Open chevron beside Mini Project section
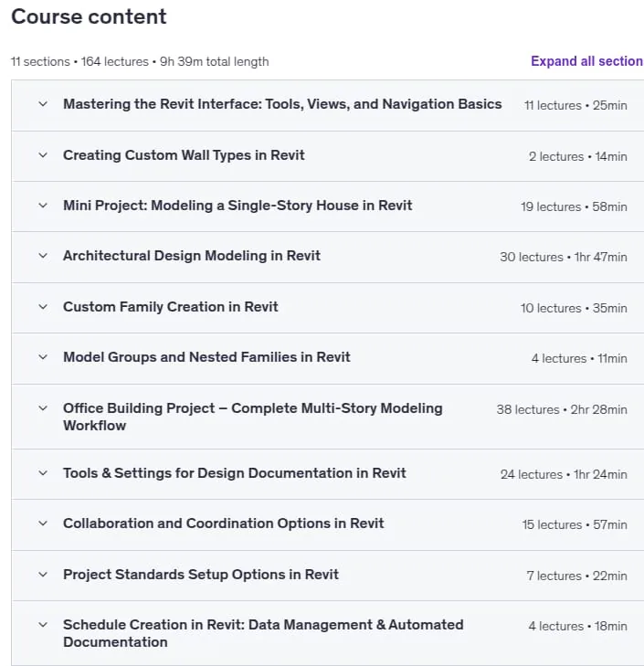This screenshot has width=644, height=666. 43,206
